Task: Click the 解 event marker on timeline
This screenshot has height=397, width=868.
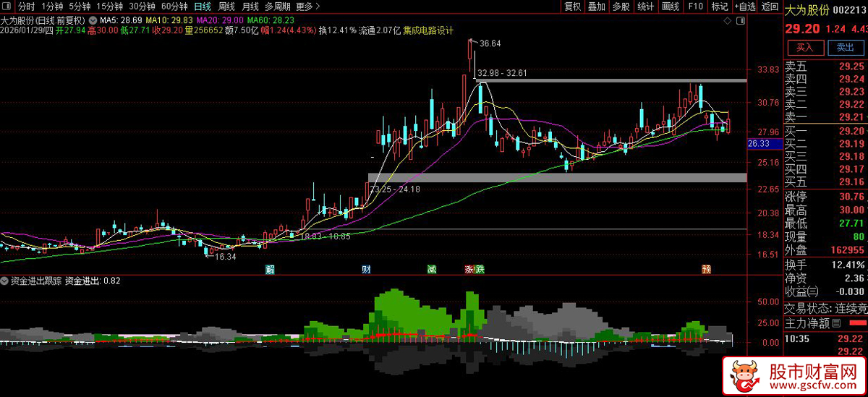Action: [x=271, y=269]
